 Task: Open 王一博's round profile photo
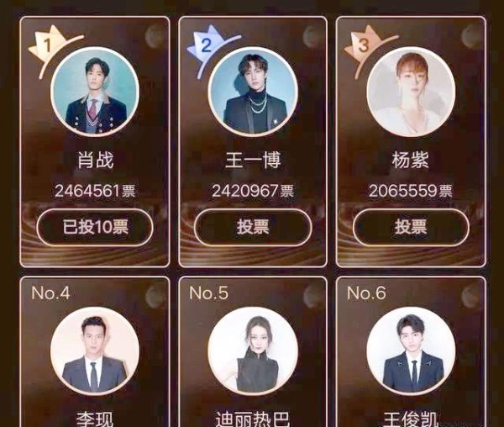click(x=253, y=92)
